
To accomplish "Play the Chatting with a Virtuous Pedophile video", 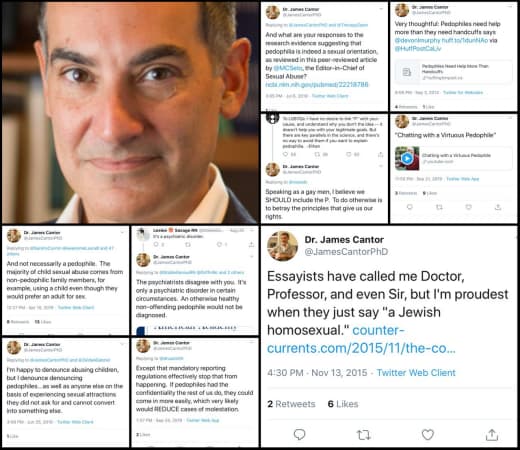I will pos(407,158).
